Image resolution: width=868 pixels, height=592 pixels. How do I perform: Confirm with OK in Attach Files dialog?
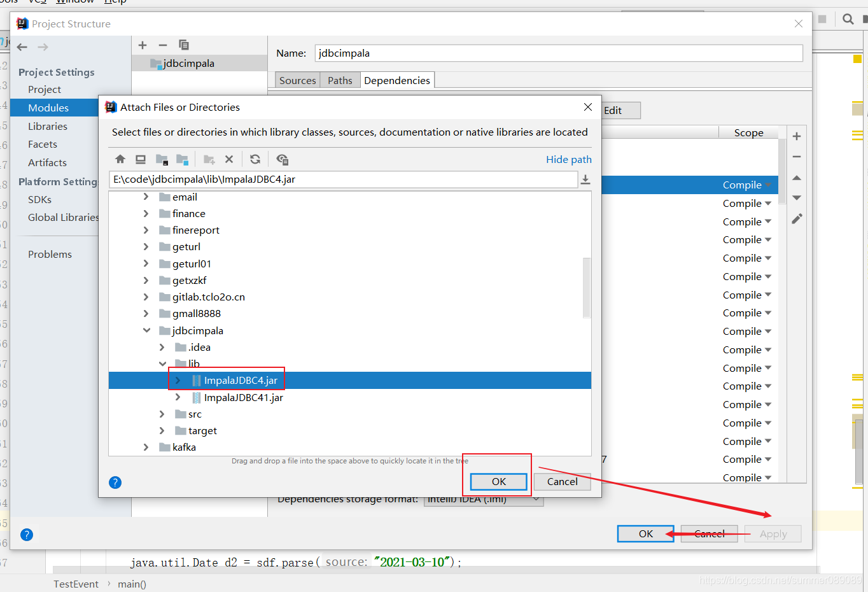499,482
